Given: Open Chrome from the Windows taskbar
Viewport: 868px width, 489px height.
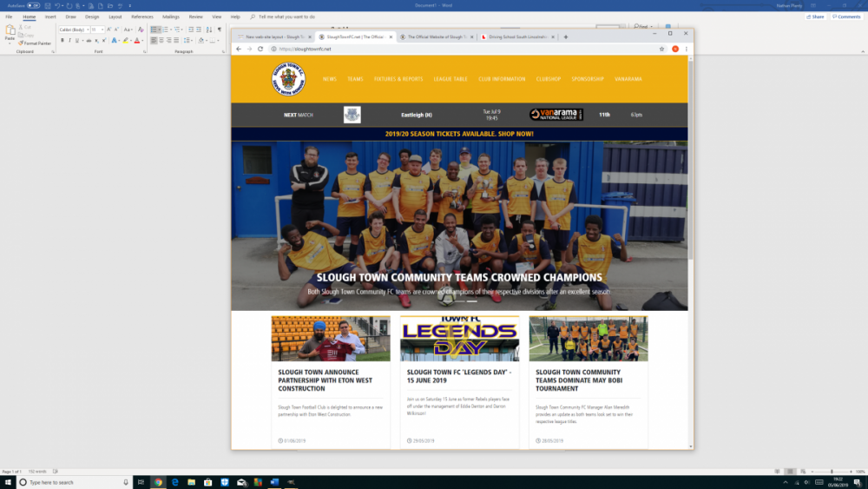Looking at the screenshot, I should [158, 482].
